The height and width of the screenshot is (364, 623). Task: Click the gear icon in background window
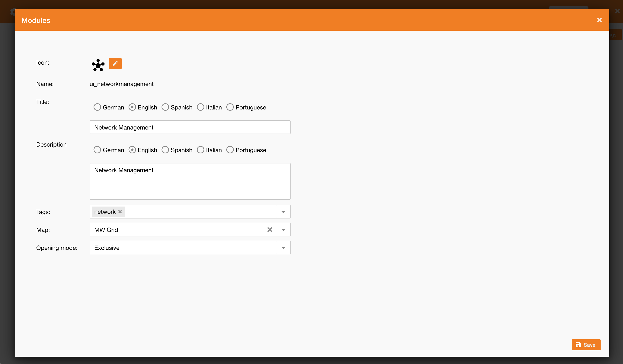[13, 12]
